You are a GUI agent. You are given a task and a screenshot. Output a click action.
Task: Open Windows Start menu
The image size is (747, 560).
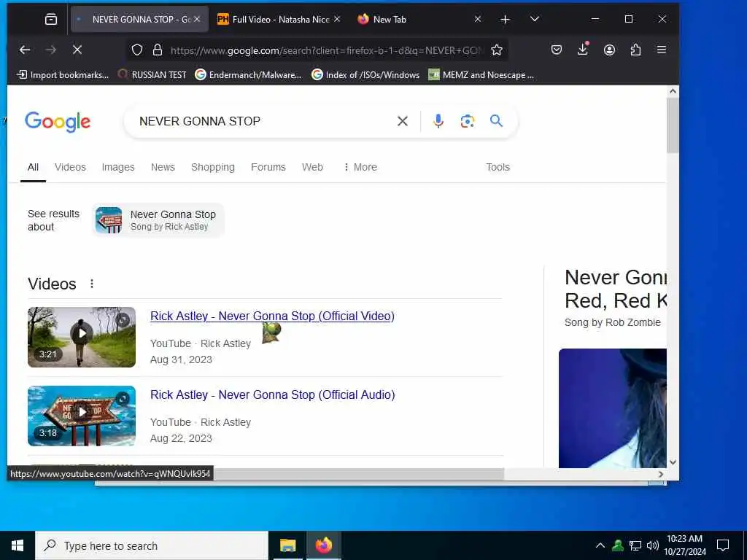18,545
